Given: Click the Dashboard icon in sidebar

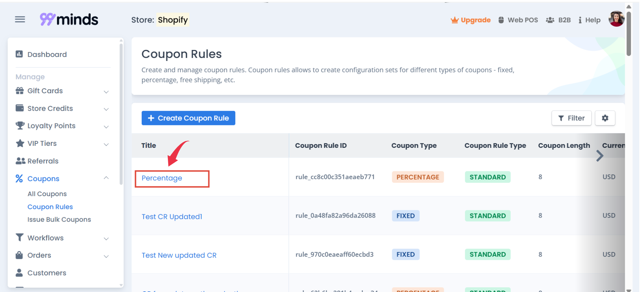Looking at the screenshot, I should point(19,54).
